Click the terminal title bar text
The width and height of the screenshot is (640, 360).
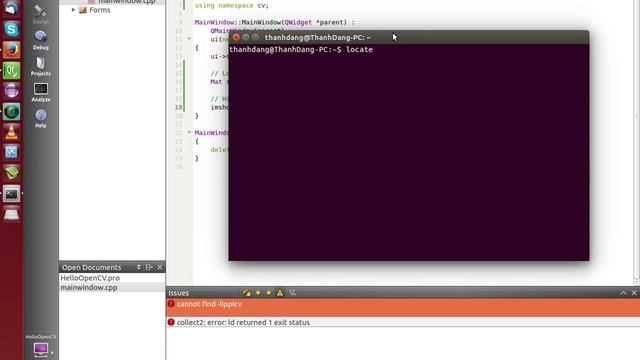click(x=318, y=37)
